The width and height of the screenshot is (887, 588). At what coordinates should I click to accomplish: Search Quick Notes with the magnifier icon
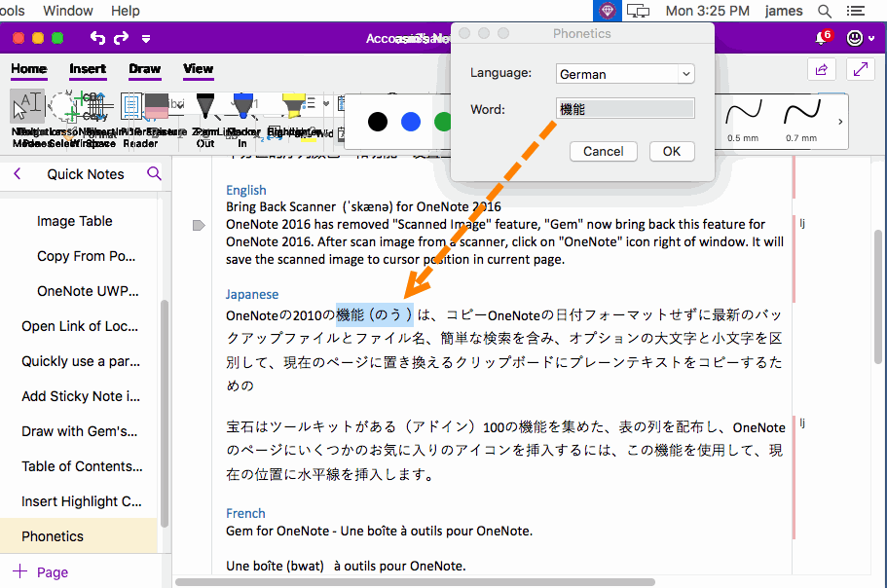click(x=154, y=173)
